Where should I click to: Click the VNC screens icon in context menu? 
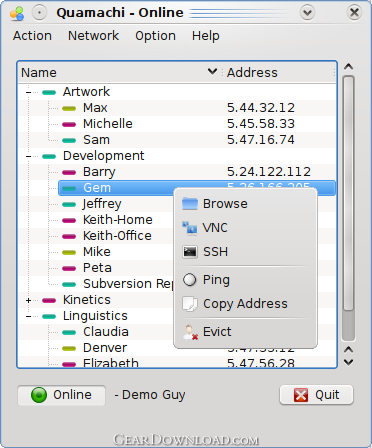tap(190, 228)
